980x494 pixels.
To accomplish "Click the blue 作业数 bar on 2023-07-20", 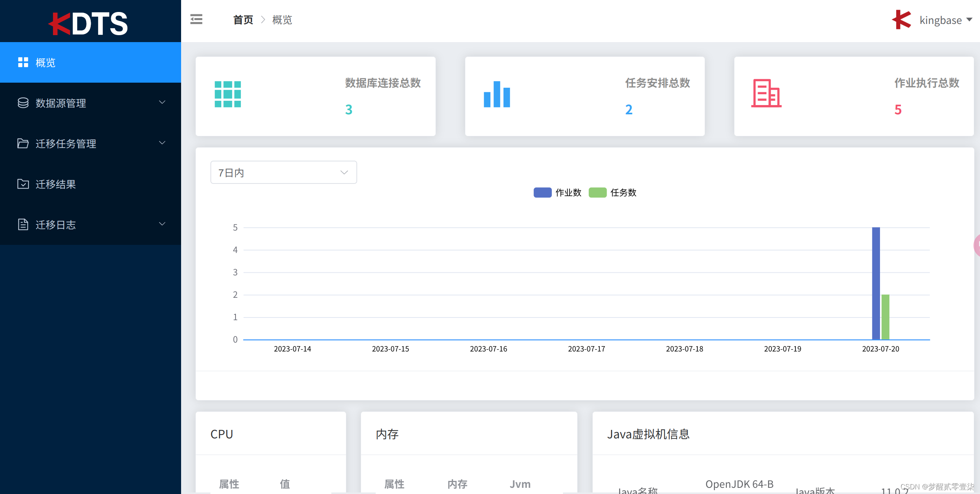I will pyautogui.click(x=876, y=283).
